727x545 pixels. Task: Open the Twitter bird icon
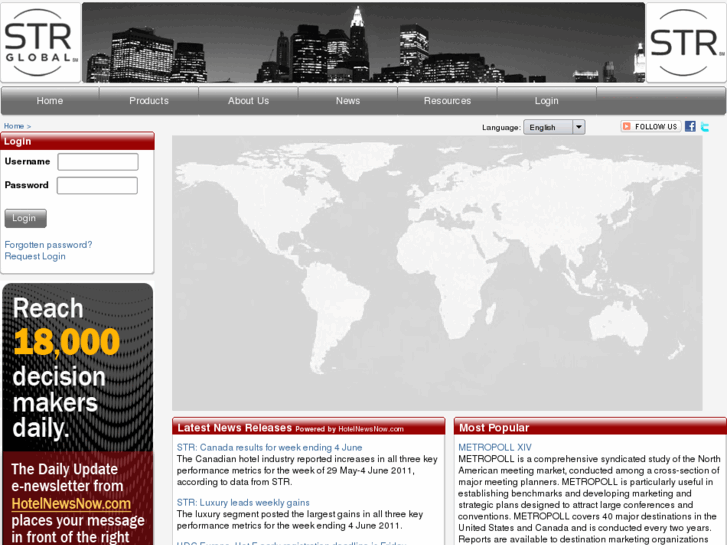pos(705,126)
